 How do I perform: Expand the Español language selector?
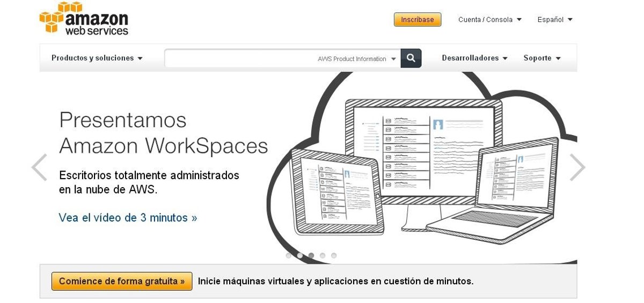pyautogui.click(x=554, y=20)
